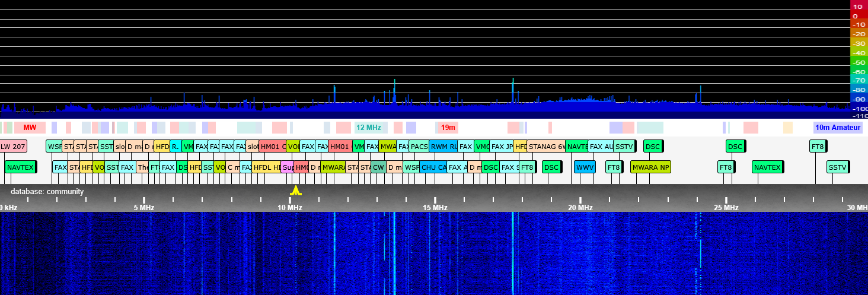The height and width of the screenshot is (295, 868).
Task: Select the FAX AU label
Action: pyautogui.click(x=600, y=147)
